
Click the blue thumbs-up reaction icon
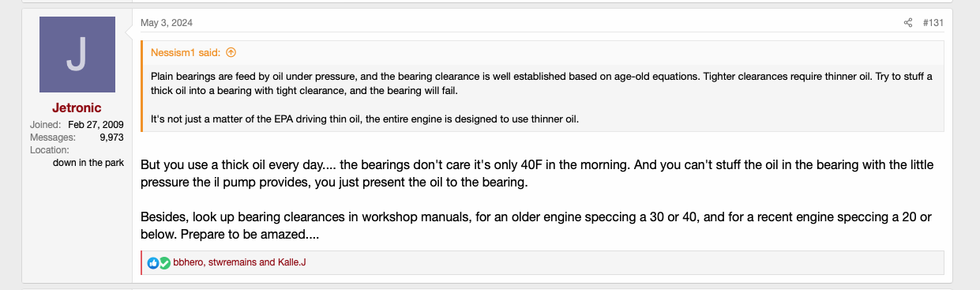(153, 262)
